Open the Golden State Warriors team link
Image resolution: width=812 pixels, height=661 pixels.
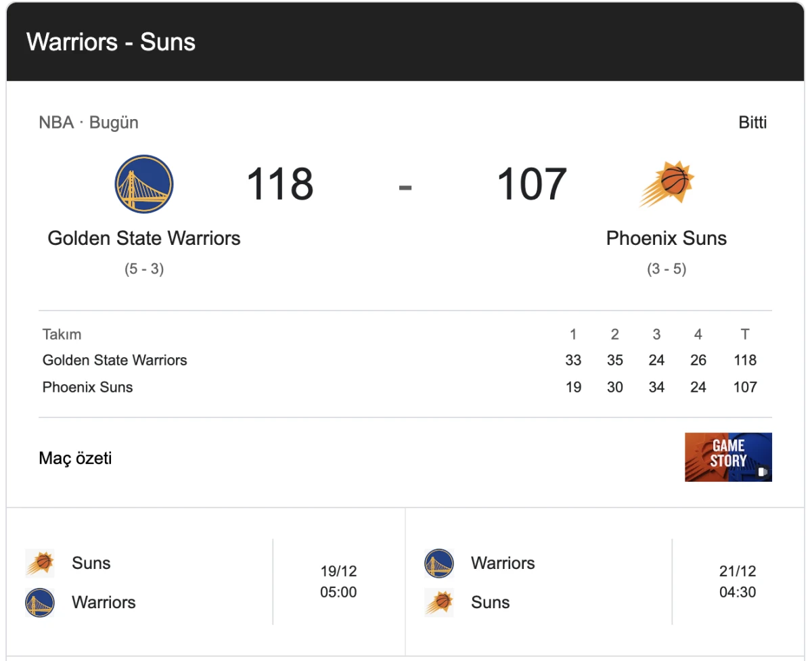coord(143,238)
